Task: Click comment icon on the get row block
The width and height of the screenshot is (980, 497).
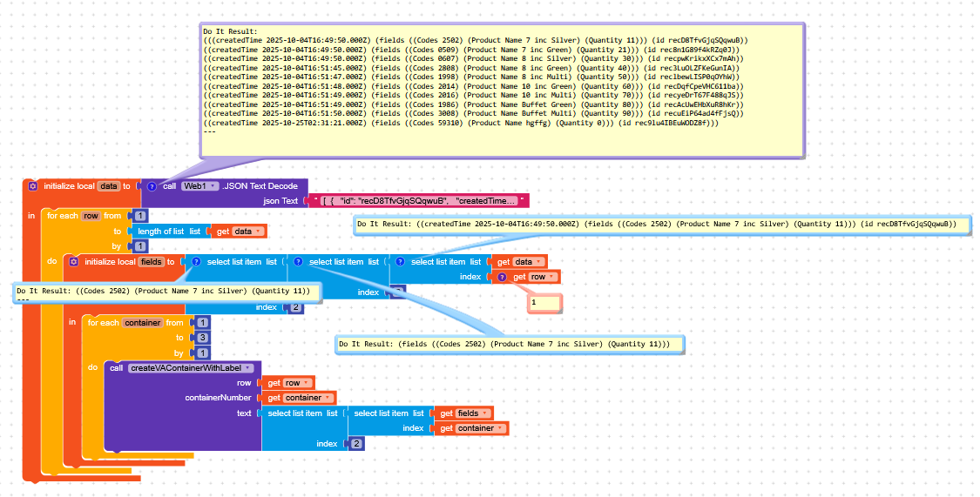Action: pyautogui.click(x=501, y=277)
